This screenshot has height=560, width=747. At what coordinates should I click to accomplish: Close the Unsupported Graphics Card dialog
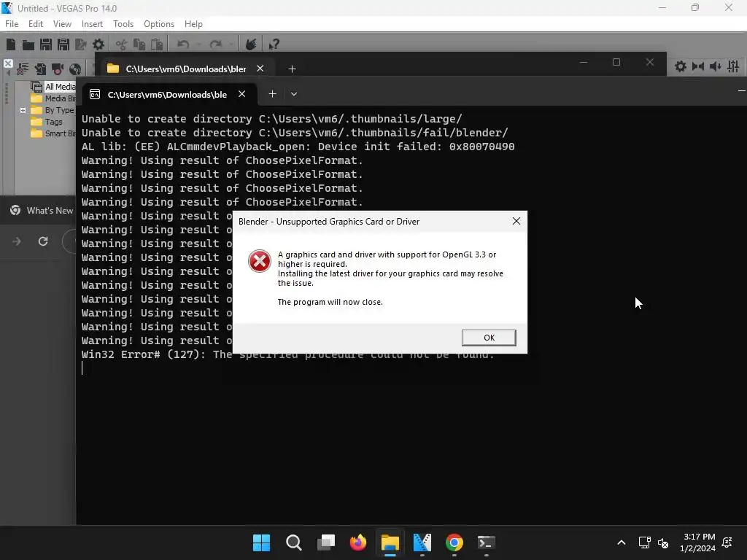click(x=516, y=221)
